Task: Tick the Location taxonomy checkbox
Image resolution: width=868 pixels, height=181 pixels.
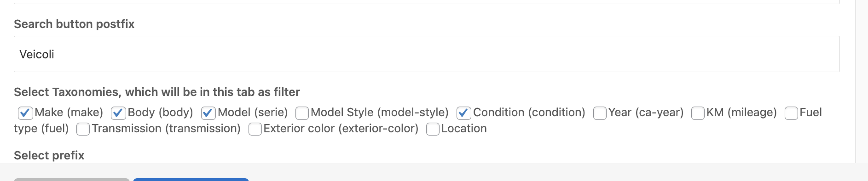Action: pyautogui.click(x=433, y=129)
